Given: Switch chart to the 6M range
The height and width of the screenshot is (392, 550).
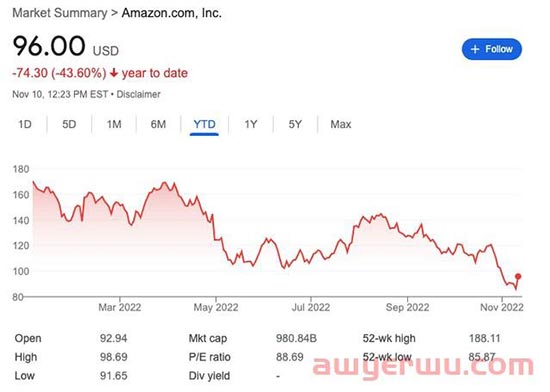Looking at the screenshot, I should pos(158,124).
